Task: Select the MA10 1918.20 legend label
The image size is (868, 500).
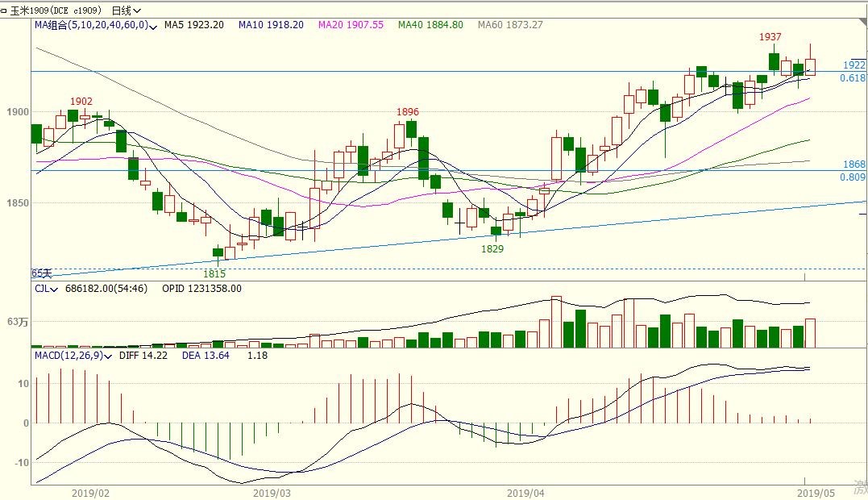Action: 271,25
